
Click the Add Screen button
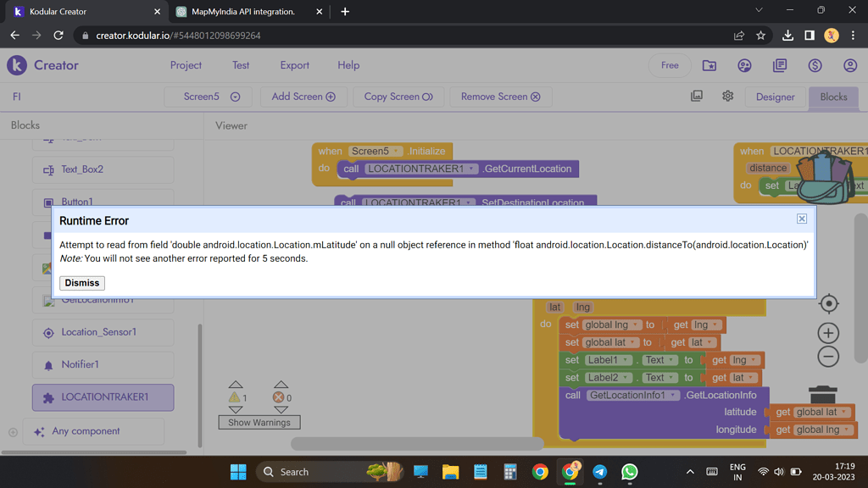pos(303,97)
